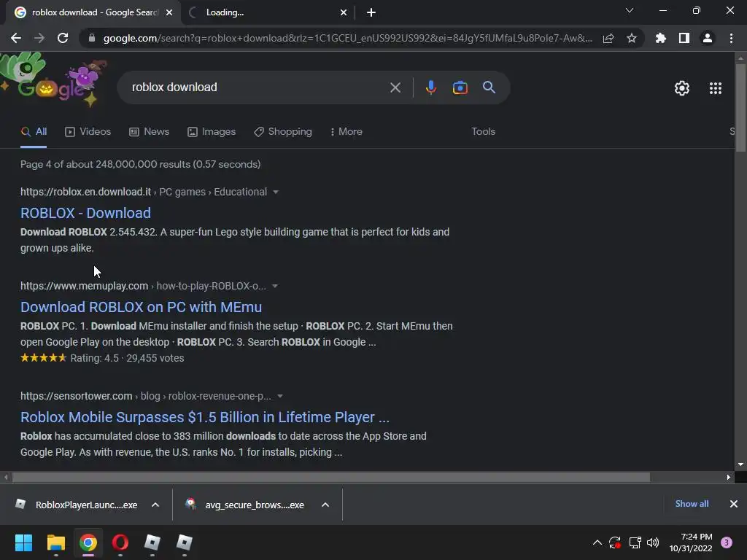Open downloaded RobloxPlayerLauncher exe file
This screenshot has width=747, height=560.
(77, 505)
